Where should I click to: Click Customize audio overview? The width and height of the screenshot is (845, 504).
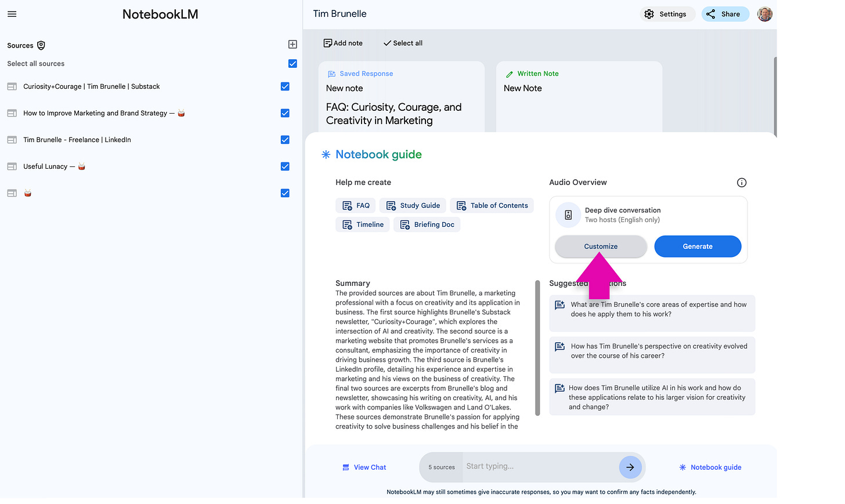coord(601,246)
